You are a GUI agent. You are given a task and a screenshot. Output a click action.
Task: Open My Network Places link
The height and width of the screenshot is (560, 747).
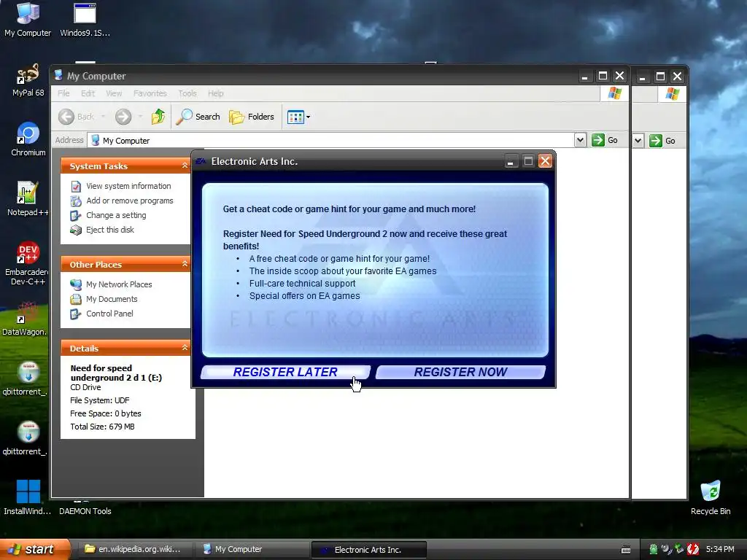pos(119,284)
